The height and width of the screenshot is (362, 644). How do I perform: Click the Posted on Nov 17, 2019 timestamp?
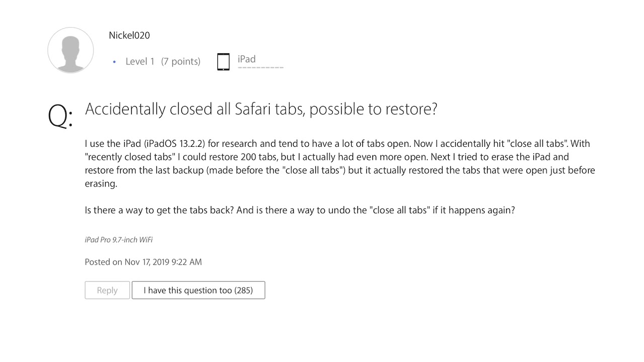[143, 262]
